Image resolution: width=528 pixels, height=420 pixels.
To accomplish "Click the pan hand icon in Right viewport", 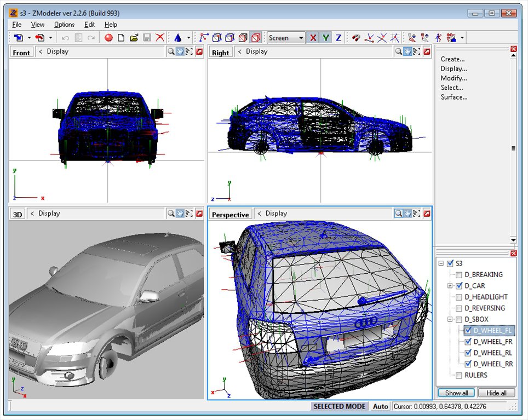I will 408,51.
